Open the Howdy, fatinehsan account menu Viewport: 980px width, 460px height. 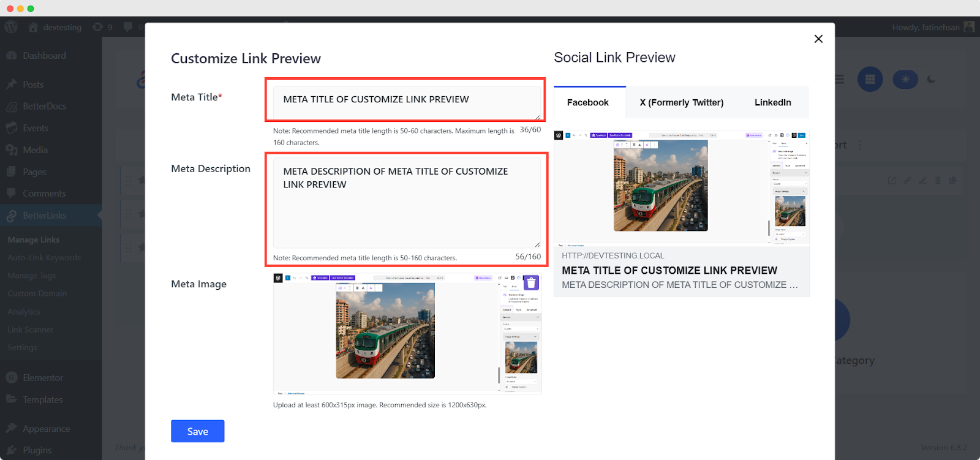point(933,27)
